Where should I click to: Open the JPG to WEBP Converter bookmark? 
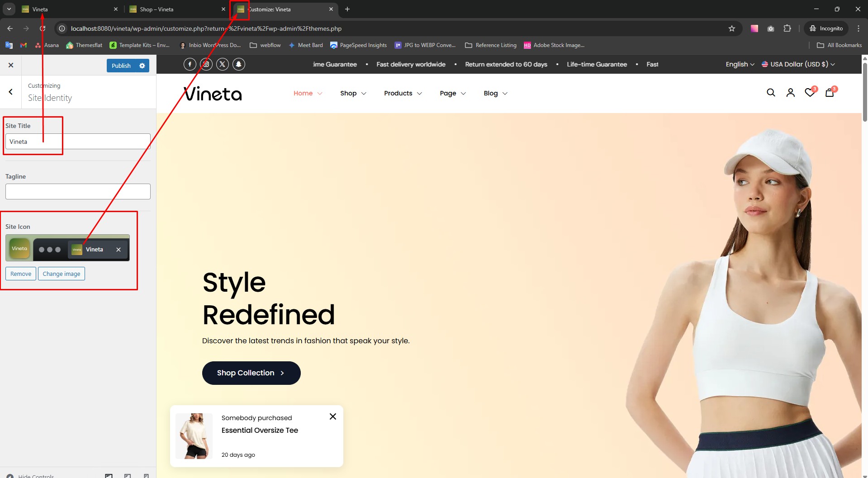coord(425,45)
